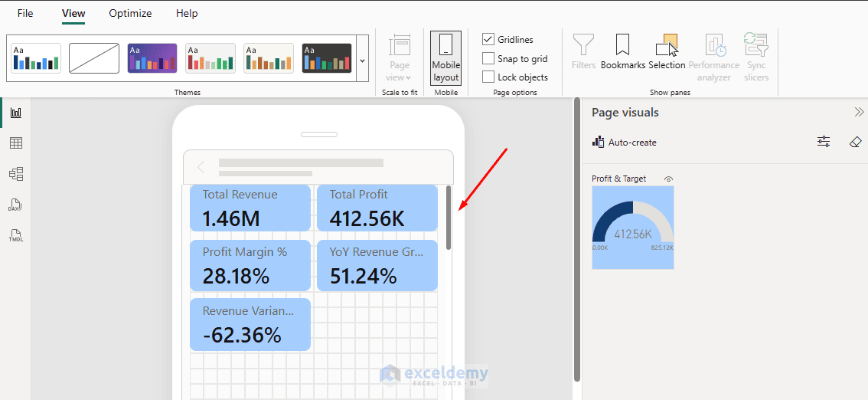Click the Page visuals heading
868x400 pixels.
tap(625, 113)
